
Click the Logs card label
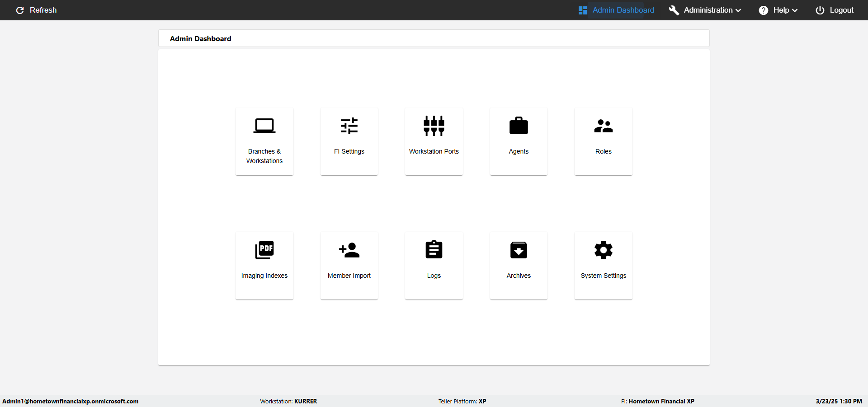(434, 276)
